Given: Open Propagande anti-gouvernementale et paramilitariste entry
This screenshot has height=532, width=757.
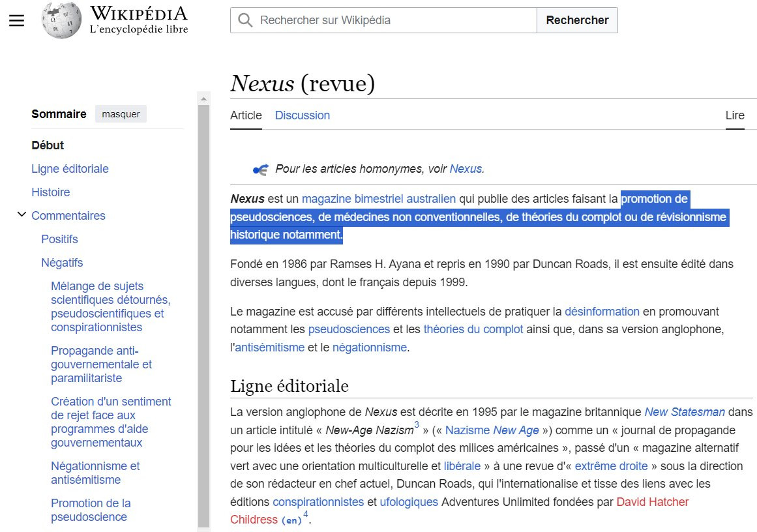Looking at the screenshot, I should coord(101,364).
